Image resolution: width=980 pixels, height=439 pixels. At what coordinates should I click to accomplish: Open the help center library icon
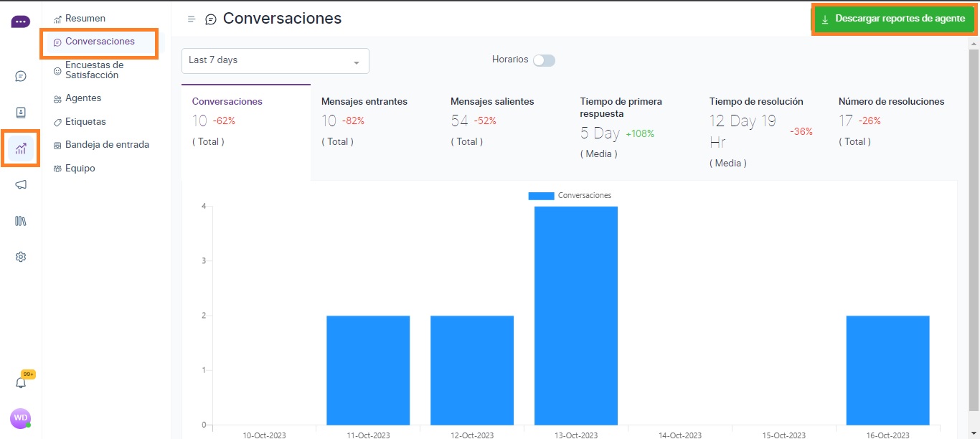[21, 221]
